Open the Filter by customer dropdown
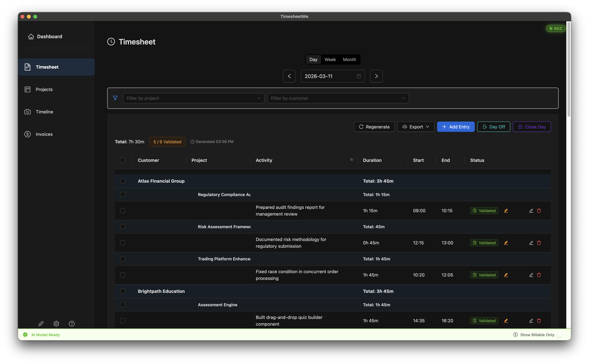 [x=338, y=98]
